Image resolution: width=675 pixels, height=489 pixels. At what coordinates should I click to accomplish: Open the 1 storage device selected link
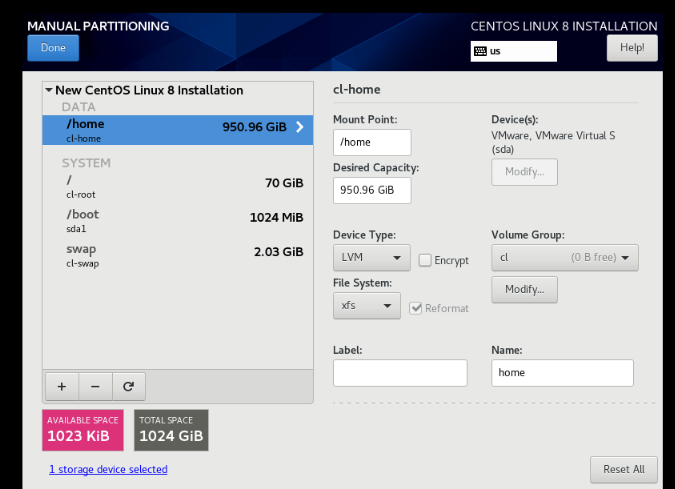coord(108,469)
